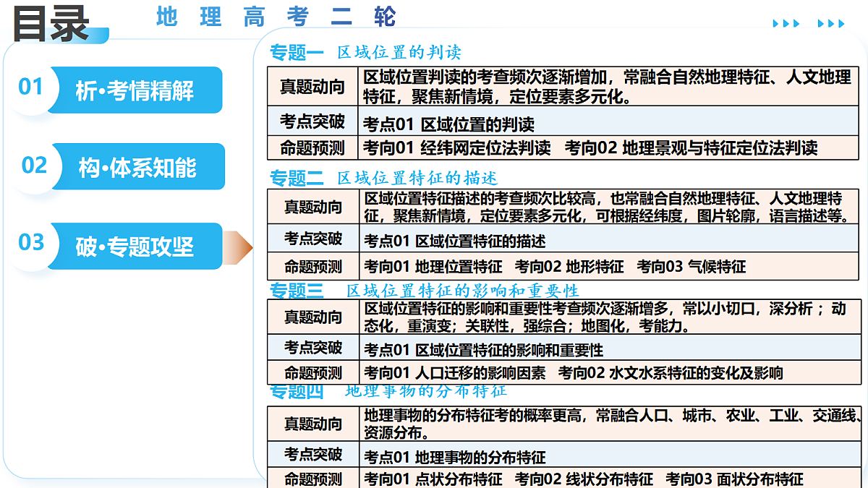The image size is (868, 488).
Task: Click 考向01 经纬网定位法判读 text
Action: [x=456, y=148]
